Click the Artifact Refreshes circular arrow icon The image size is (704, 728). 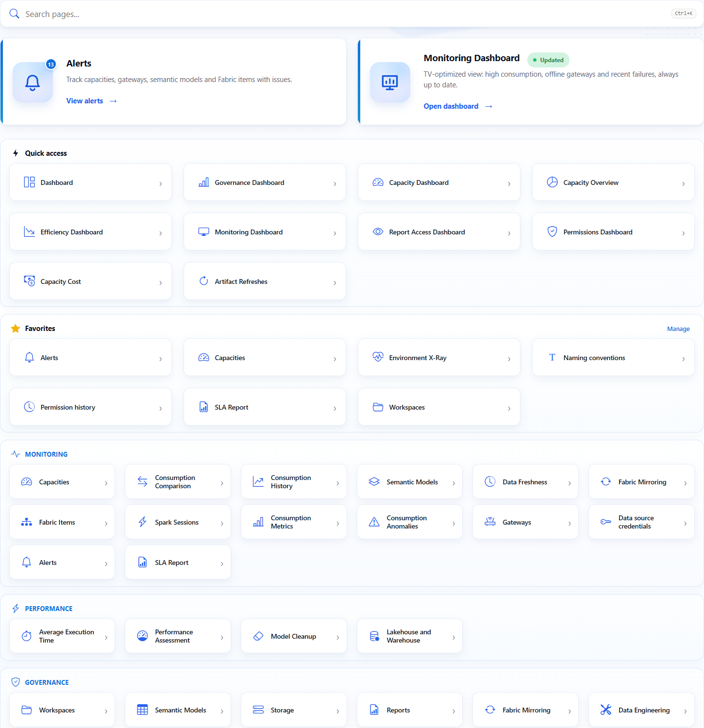click(204, 281)
